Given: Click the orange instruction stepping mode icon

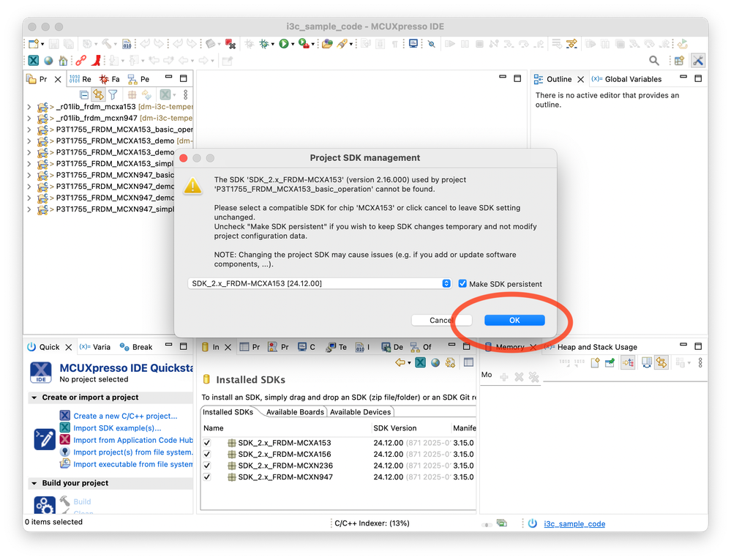Looking at the screenshot, I should click(571, 44).
